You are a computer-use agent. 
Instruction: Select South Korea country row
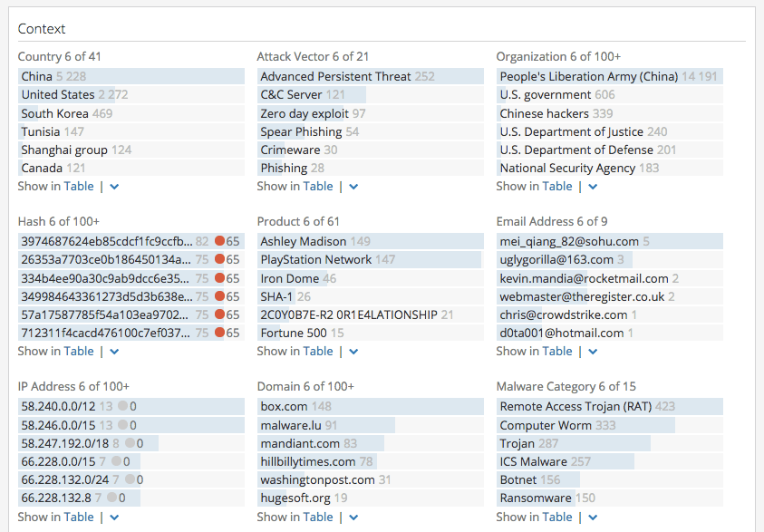pos(131,113)
